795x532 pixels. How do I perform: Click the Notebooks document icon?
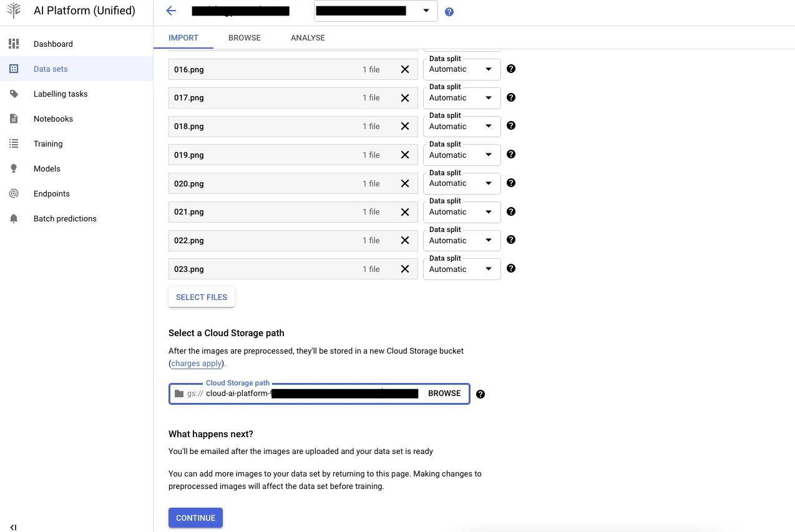coord(14,118)
